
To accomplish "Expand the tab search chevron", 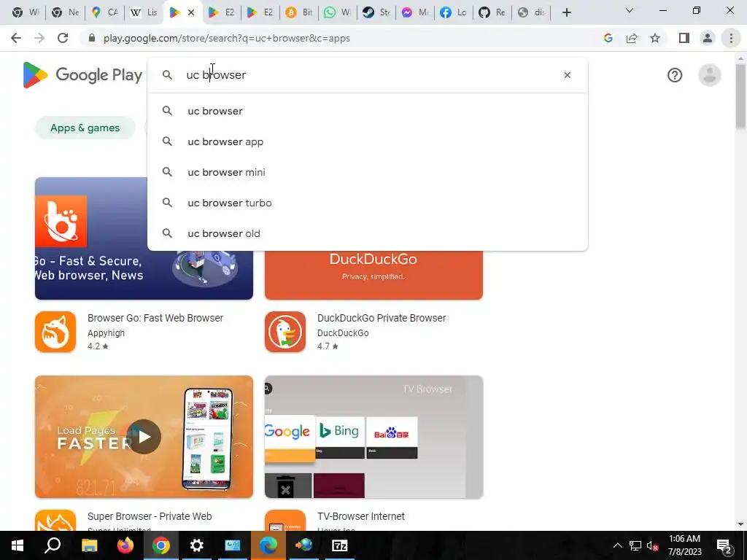I will (x=630, y=10).
